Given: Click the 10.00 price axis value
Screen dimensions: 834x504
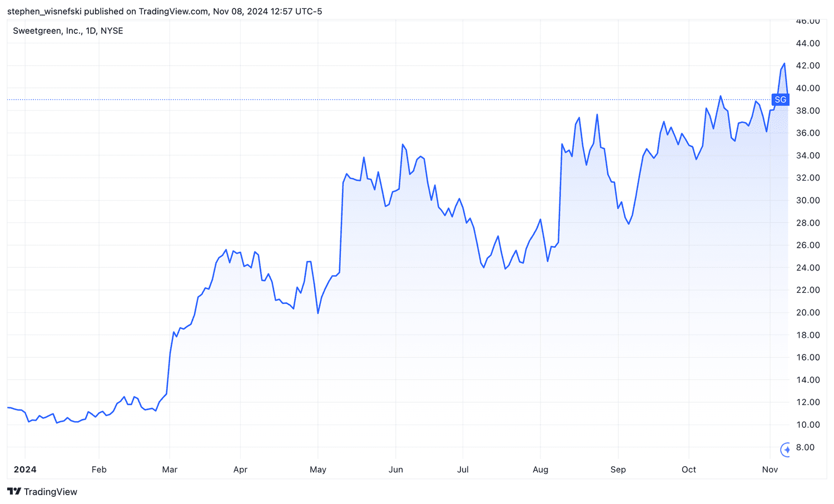Looking at the screenshot, I should pyautogui.click(x=808, y=425).
